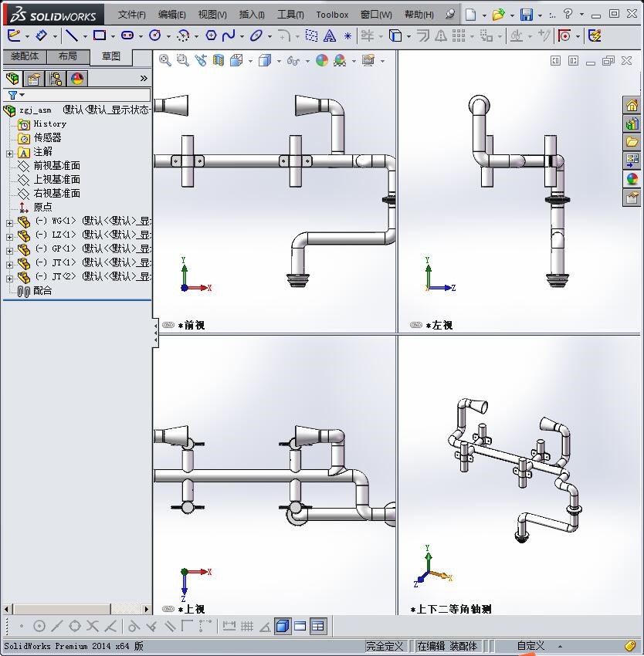Screen dimensions: 644x656
Task: Select the Circle sketch tool
Action: click(155, 36)
